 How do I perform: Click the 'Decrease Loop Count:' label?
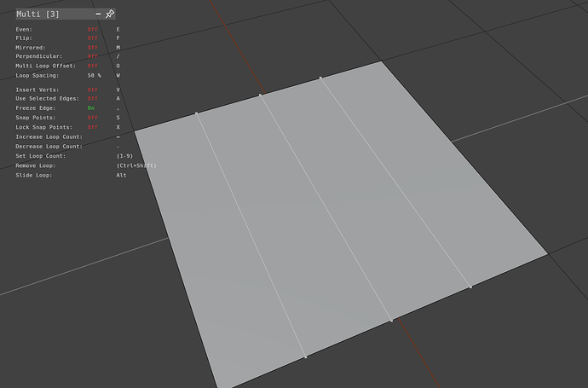49,147
